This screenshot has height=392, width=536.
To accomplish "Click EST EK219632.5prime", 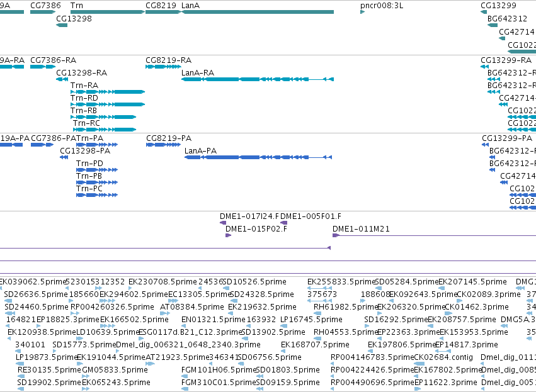I will point(262,307).
